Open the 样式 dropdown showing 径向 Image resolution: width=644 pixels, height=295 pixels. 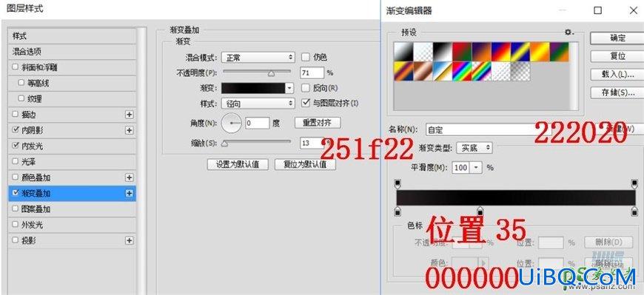tap(258, 104)
